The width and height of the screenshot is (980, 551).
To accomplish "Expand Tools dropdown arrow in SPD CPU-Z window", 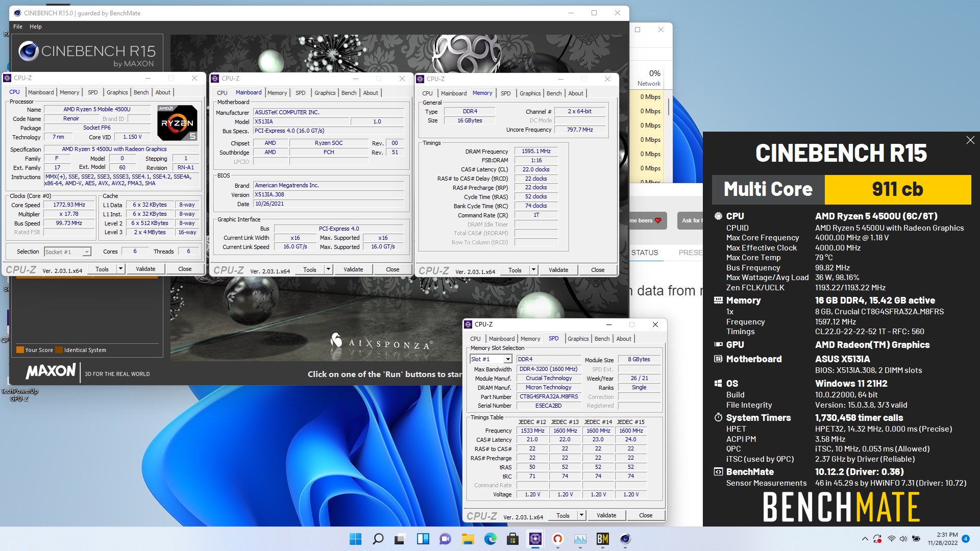I will (x=581, y=515).
